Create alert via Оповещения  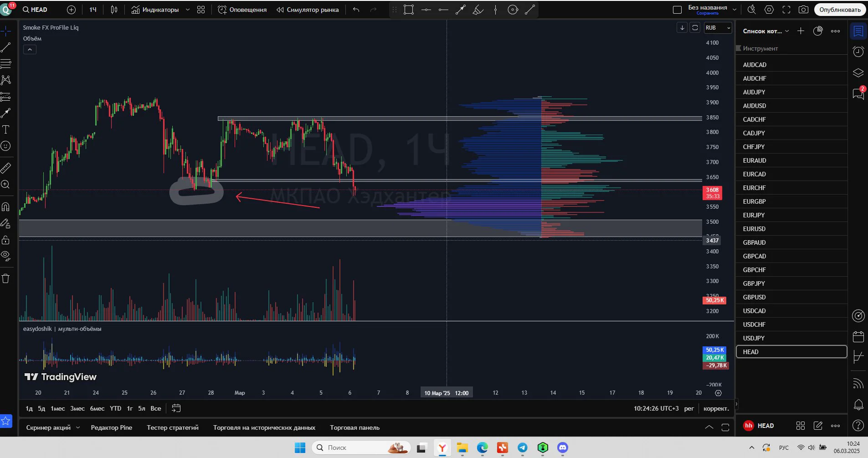[x=242, y=10]
